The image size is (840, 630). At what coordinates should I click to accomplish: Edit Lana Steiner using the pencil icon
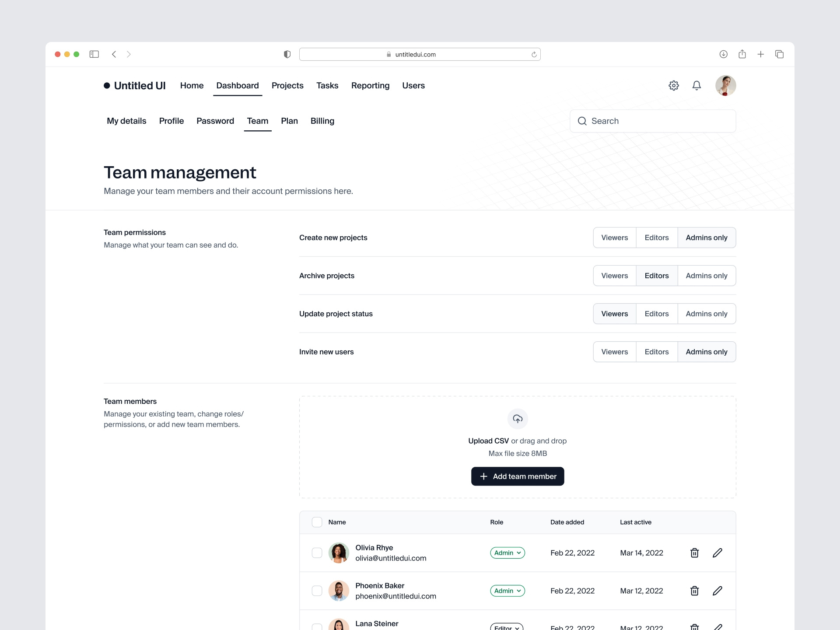point(717,626)
